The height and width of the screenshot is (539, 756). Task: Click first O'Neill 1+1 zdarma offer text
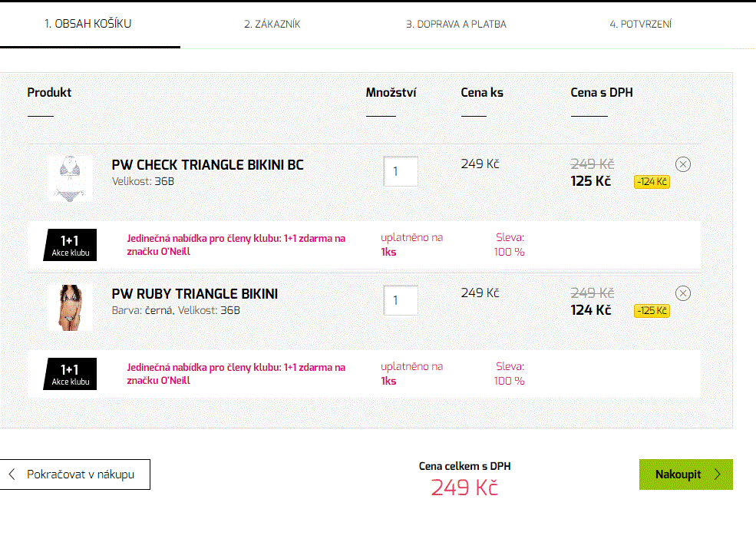(x=236, y=244)
